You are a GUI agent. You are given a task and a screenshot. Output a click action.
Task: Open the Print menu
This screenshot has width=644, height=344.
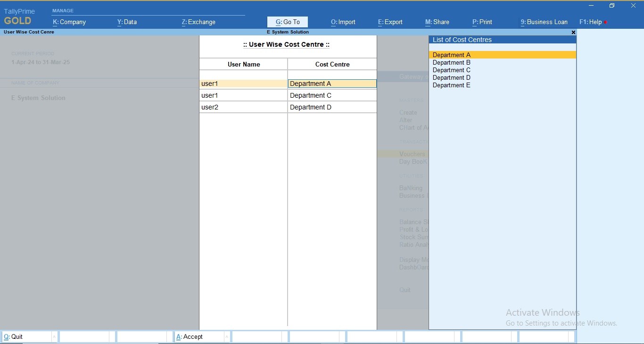(x=482, y=22)
